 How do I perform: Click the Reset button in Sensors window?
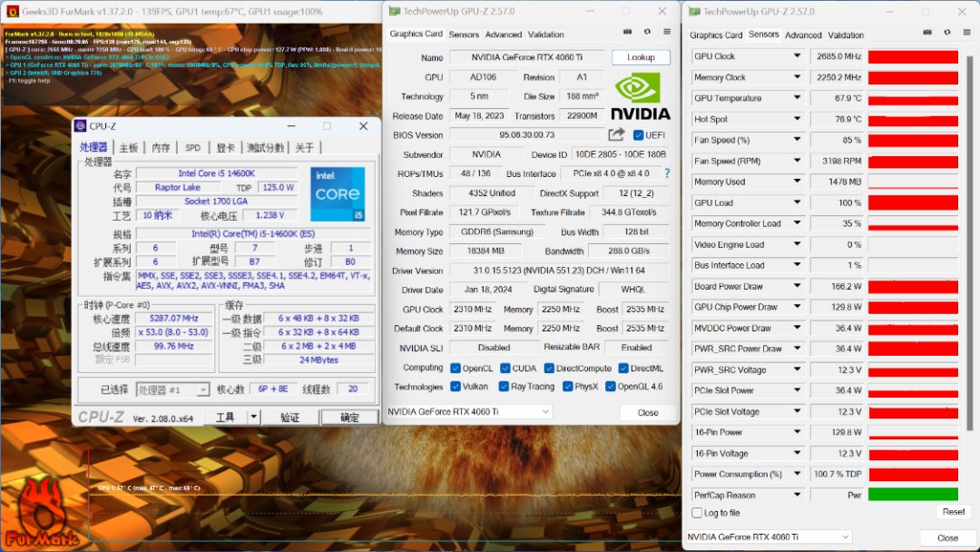(953, 511)
